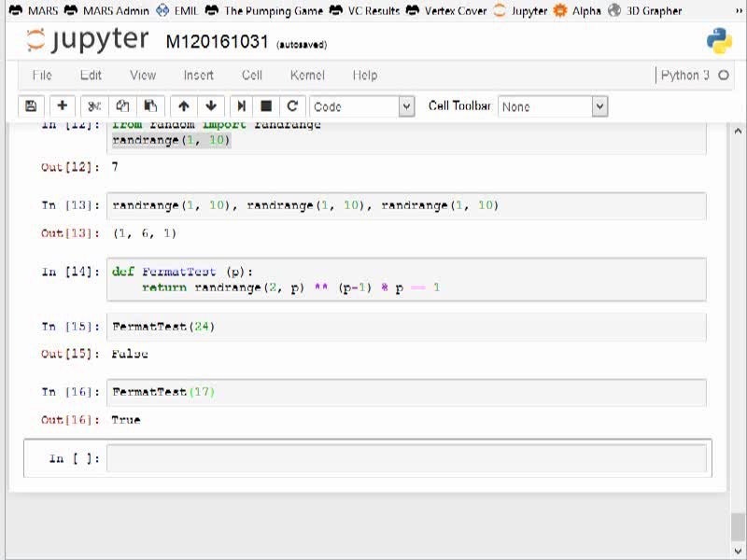Open the Kernel menu
The height and width of the screenshot is (560, 747).
[x=307, y=76]
